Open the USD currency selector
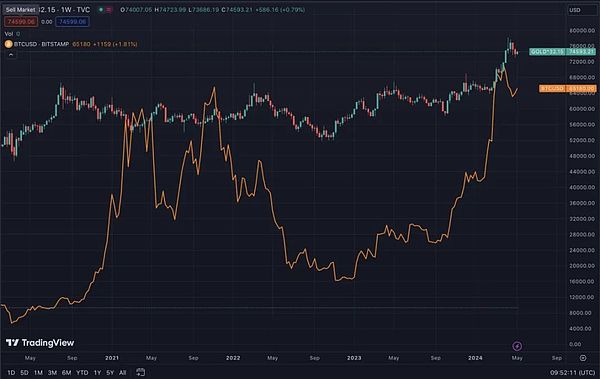The height and width of the screenshot is (379, 600). (581, 10)
